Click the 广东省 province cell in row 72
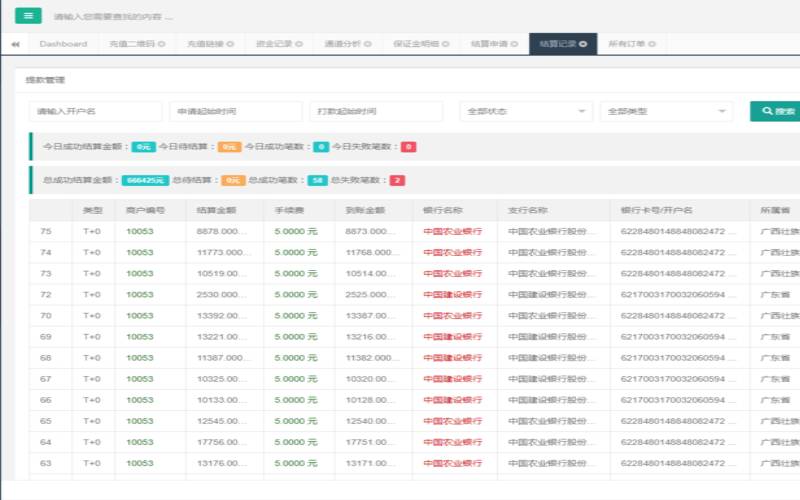Screen dimensions: 800x500 pyautogui.click(x=774, y=294)
